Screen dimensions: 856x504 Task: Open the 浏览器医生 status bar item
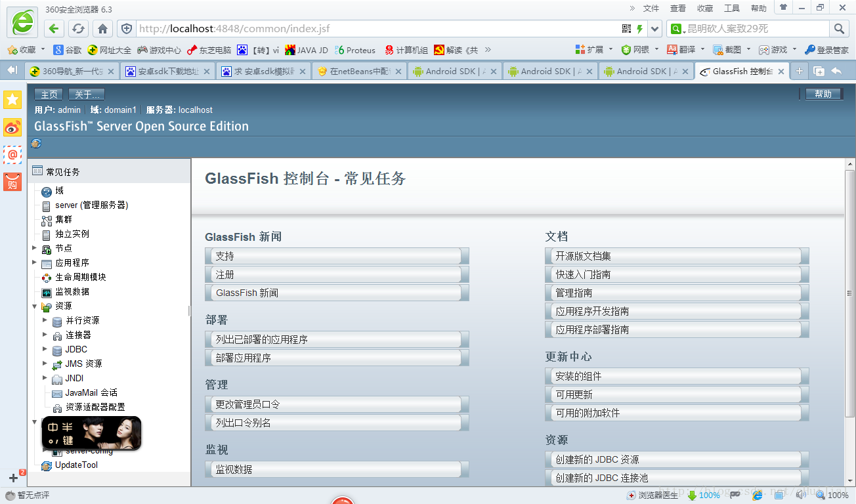click(651, 495)
